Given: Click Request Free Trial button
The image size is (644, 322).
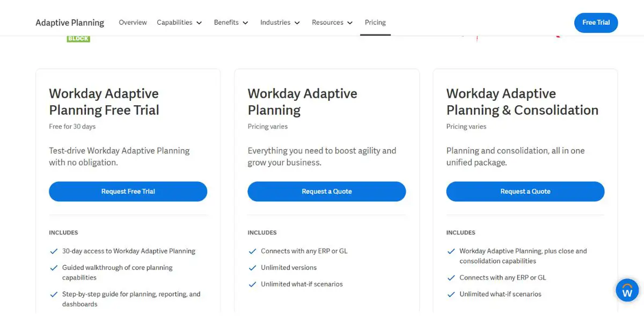Looking at the screenshot, I should 128,192.
